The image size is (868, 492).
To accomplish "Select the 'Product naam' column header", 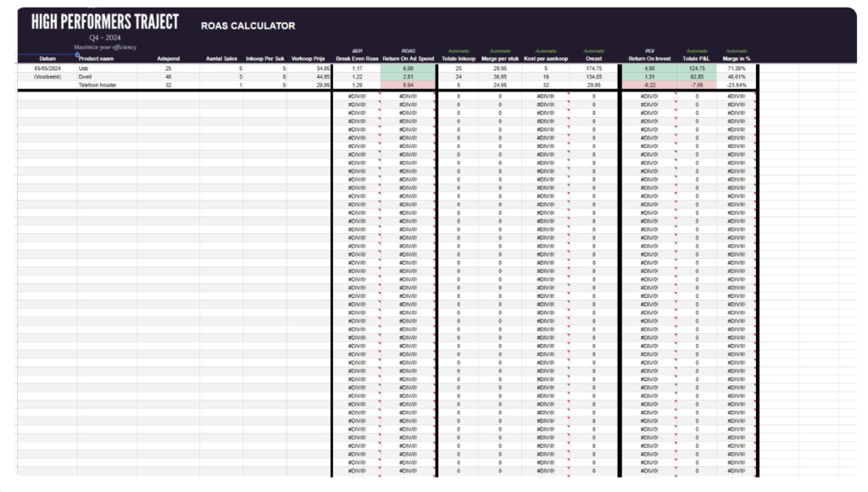I will (97, 58).
